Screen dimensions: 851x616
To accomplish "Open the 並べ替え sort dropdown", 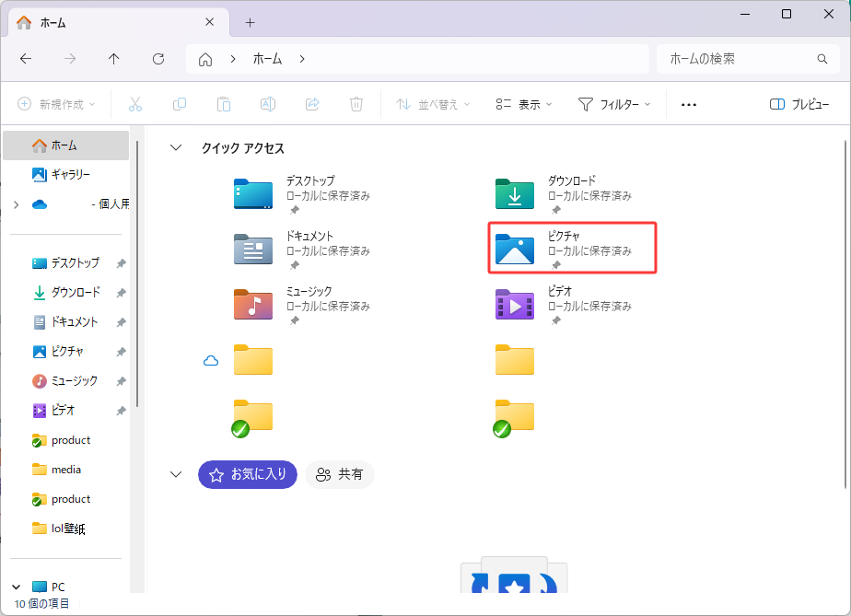I will pos(431,104).
